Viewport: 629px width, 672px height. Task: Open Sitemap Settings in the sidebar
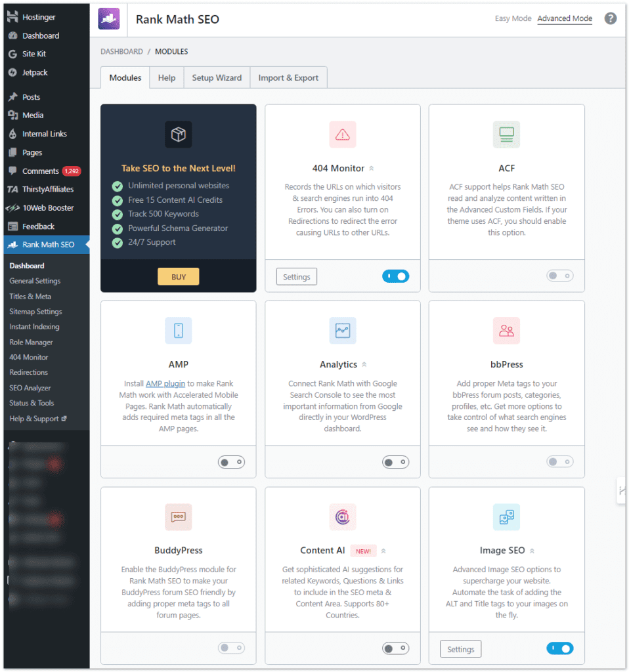(34, 311)
